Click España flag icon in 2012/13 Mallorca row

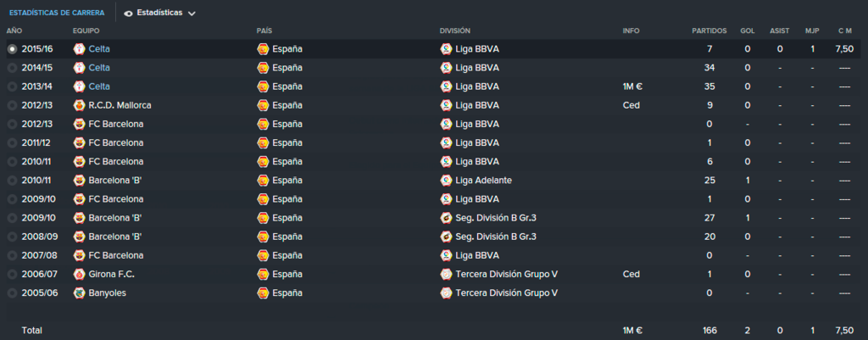coord(263,105)
